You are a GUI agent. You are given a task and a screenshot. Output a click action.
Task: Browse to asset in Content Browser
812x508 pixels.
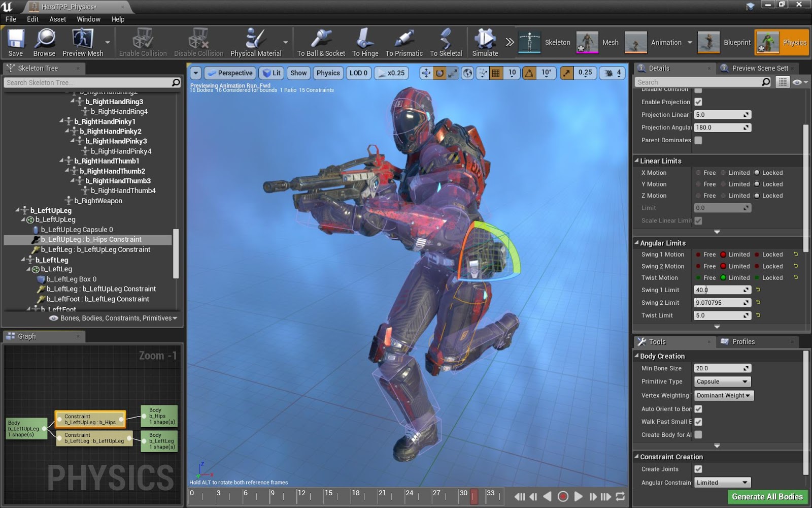tap(45, 43)
